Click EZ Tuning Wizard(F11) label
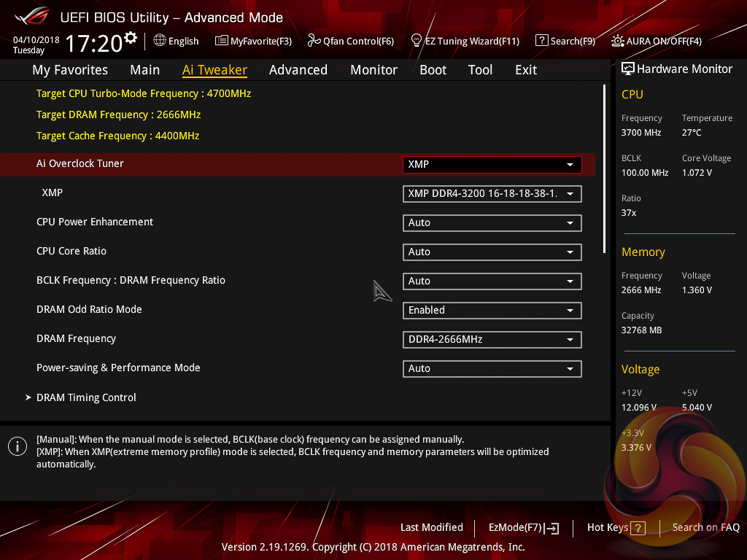The image size is (747, 560). click(472, 41)
